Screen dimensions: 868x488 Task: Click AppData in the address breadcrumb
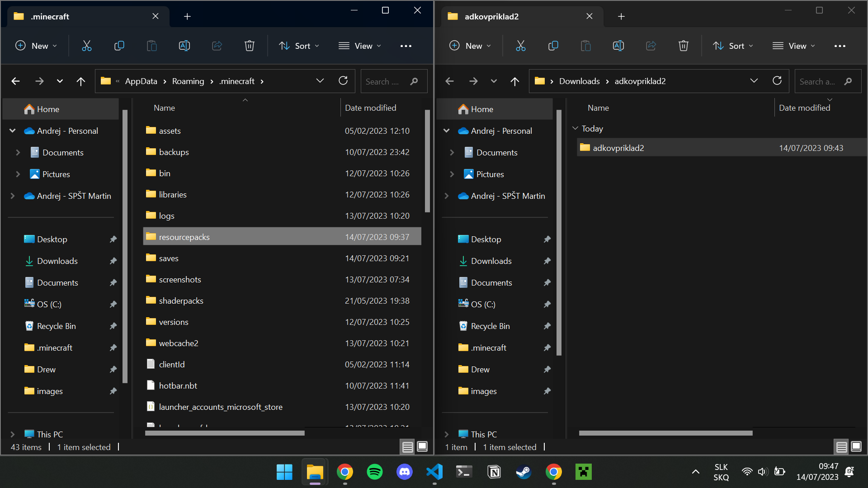141,81
